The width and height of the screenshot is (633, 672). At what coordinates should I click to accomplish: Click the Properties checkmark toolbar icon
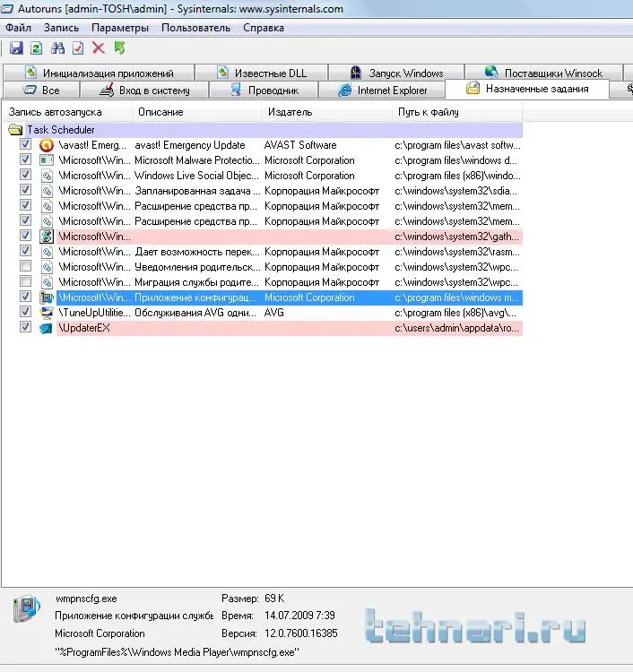tap(78, 48)
